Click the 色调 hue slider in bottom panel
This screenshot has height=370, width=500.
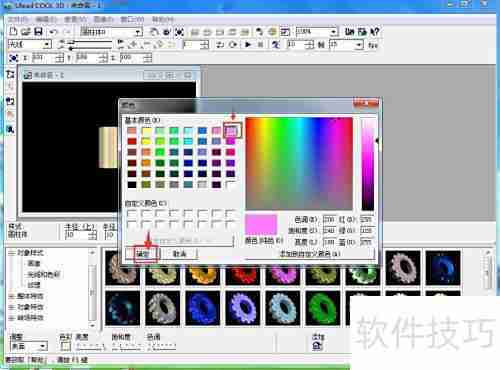[161, 347]
